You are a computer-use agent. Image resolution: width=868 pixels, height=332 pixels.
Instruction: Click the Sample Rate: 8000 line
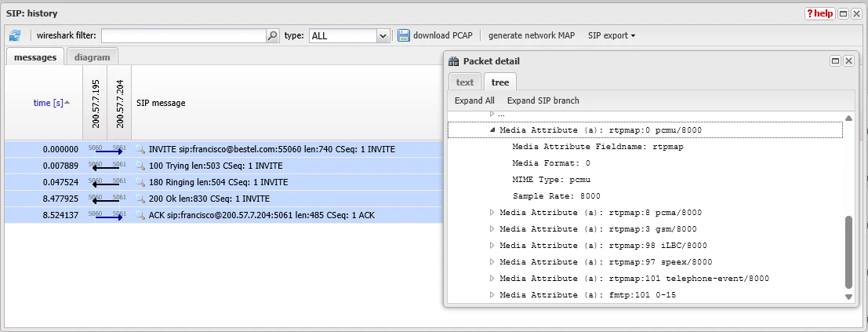pos(557,196)
